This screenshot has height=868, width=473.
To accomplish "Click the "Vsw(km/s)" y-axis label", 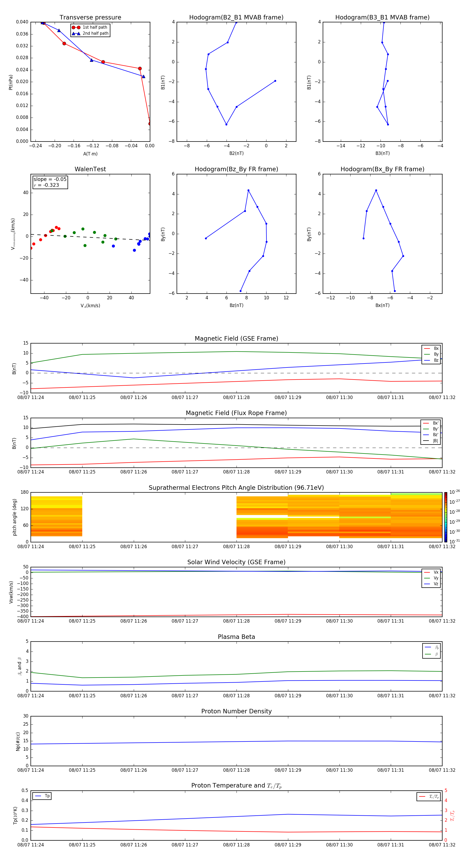I will tap(11, 592).
